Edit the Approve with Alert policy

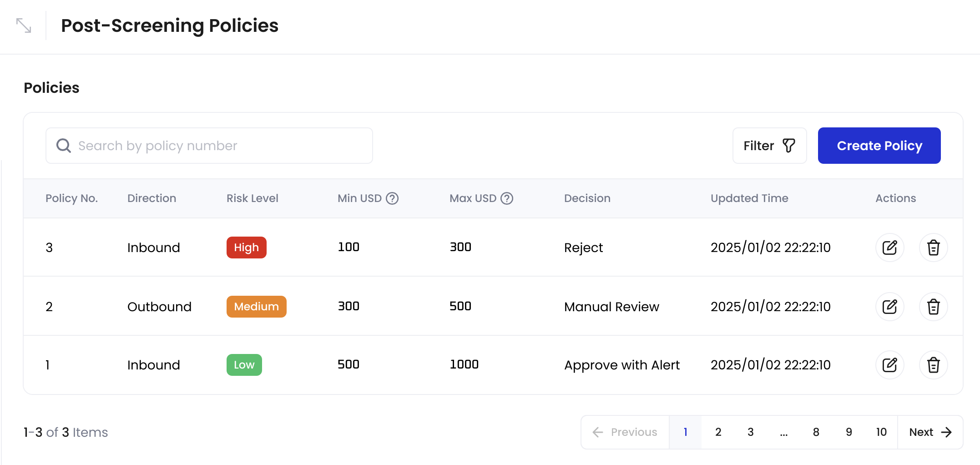(890, 365)
